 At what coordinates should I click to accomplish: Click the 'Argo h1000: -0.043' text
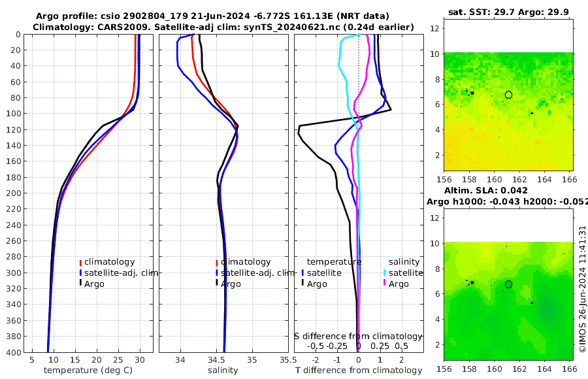[x=474, y=202]
